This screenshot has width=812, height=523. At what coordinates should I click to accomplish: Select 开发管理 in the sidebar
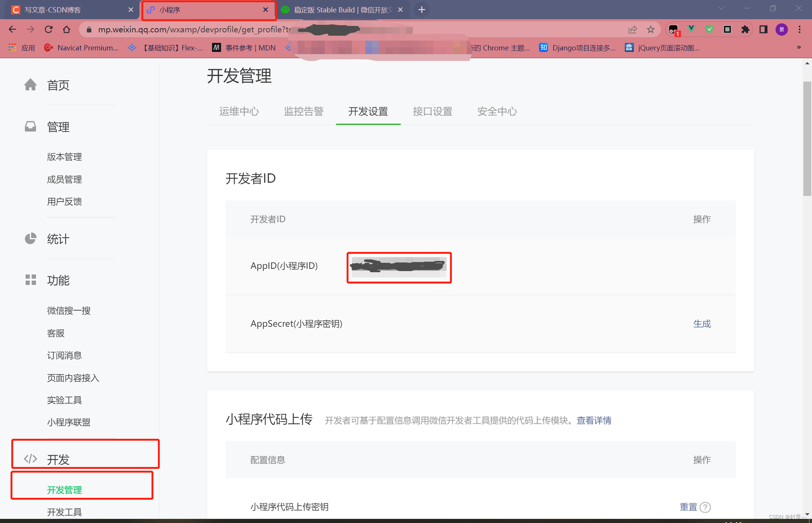tap(64, 490)
